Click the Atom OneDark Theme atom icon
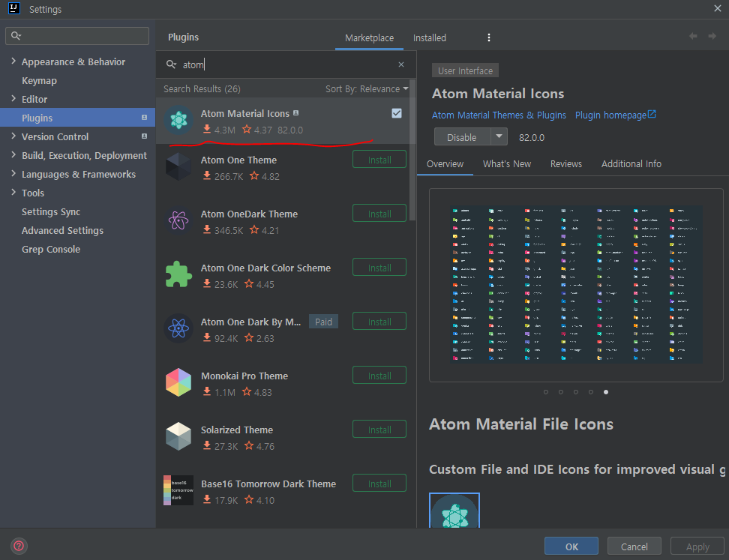 tap(178, 220)
